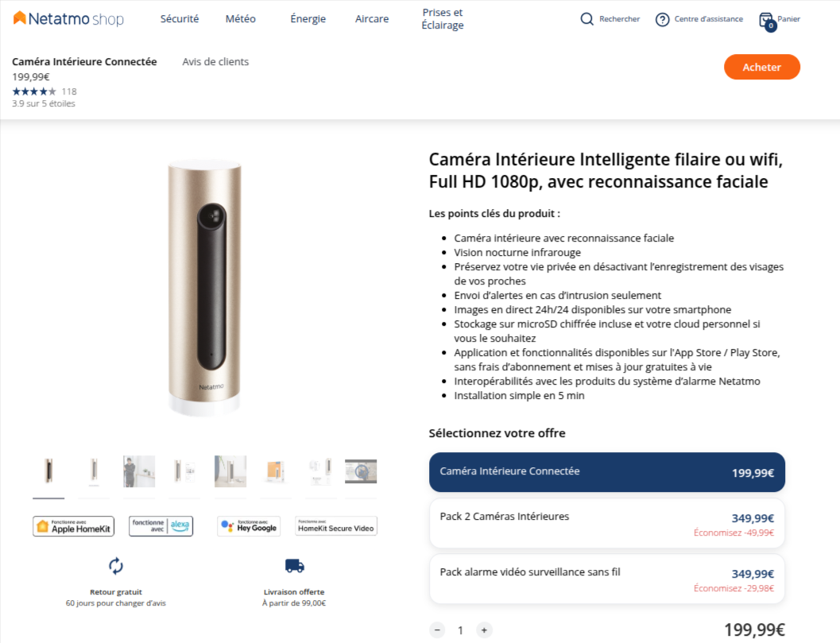The height and width of the screenshot is (643, 840).
Task: Select the Caméra Intérieure Connectée offer
Action: click(x=606, y=472)
